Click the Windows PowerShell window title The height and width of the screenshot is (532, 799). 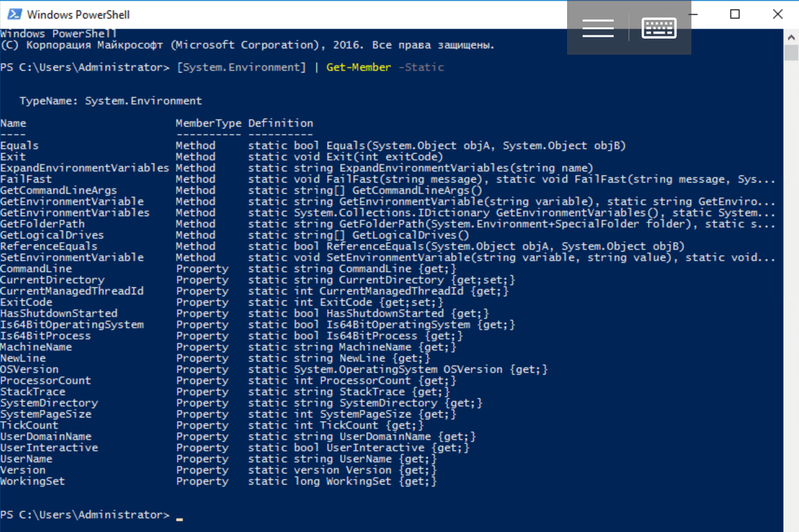78,15
